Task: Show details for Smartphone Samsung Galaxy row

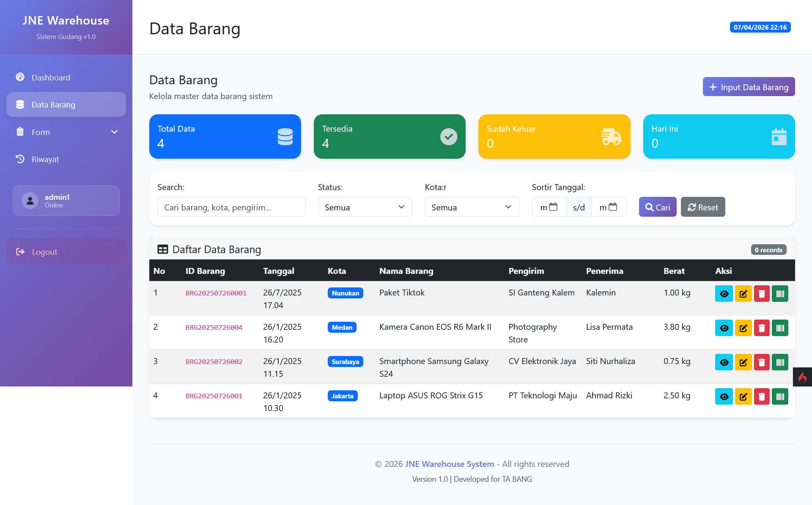Action: 724,362
